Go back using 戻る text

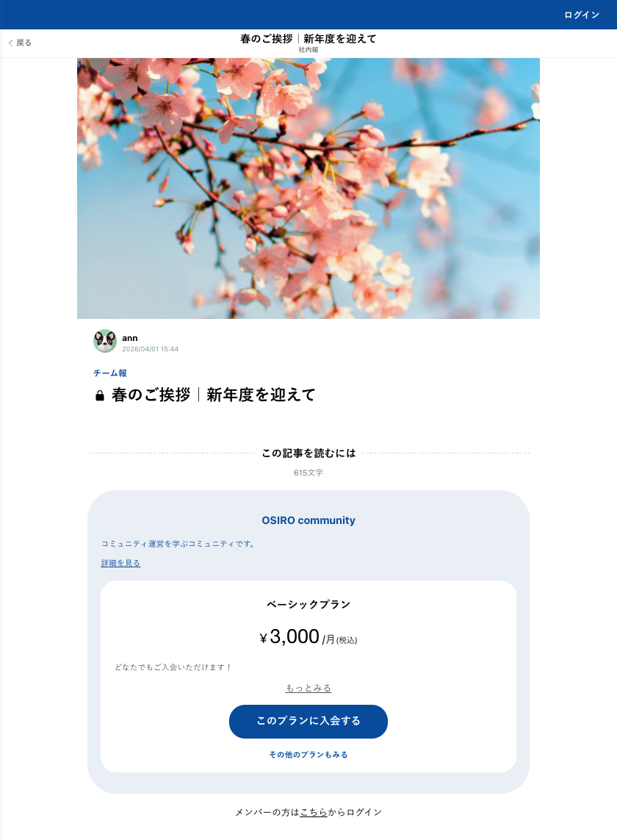coord(24,43)
